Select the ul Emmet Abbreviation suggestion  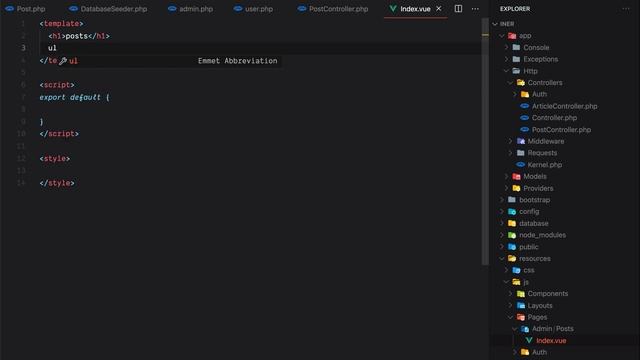pos(169,61)
